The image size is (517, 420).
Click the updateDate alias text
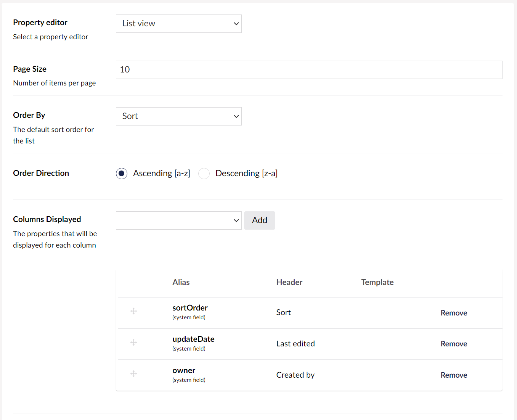[x=193, y=339]
